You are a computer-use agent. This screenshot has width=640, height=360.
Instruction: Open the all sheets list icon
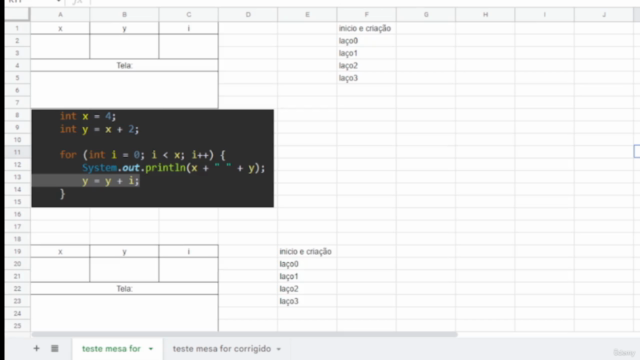[55, 348]
